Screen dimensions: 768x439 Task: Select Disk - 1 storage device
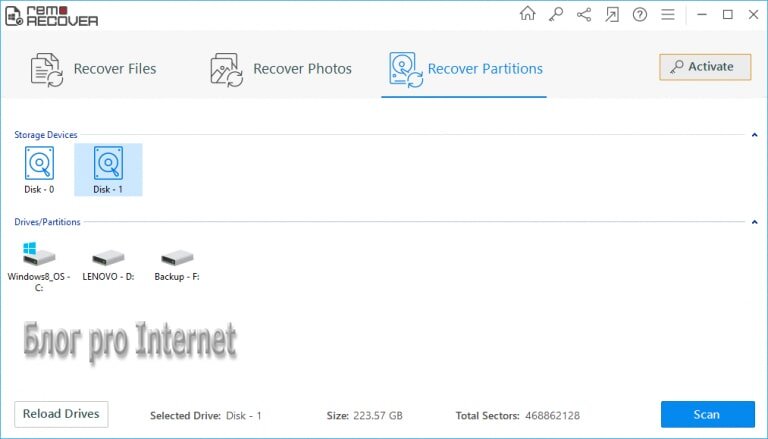click(x=108, y=170)
